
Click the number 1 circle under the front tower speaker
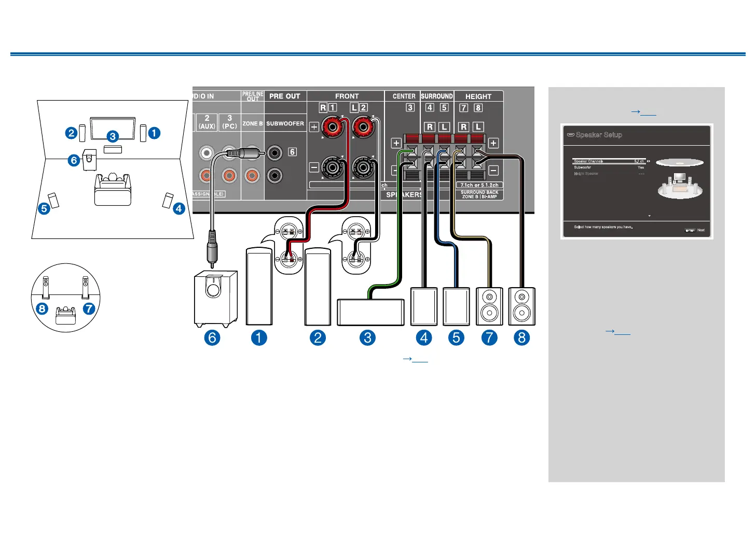(x=259, y=338)
